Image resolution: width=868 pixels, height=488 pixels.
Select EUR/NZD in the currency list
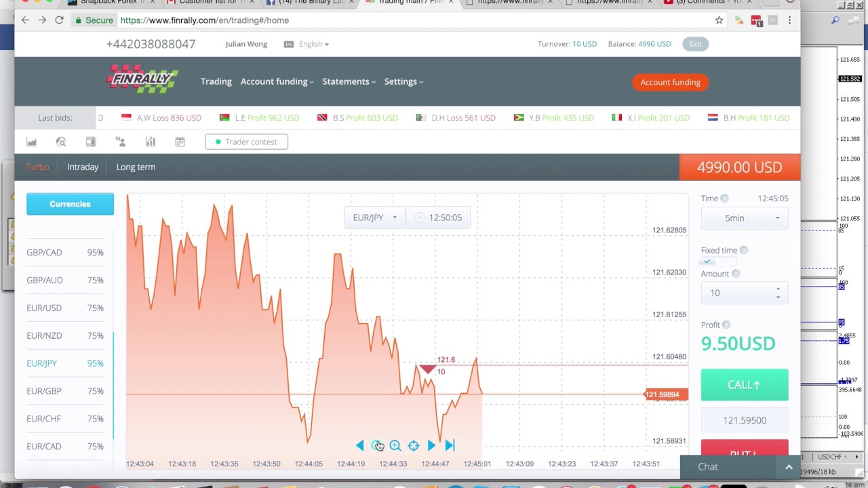coord(65,335)
